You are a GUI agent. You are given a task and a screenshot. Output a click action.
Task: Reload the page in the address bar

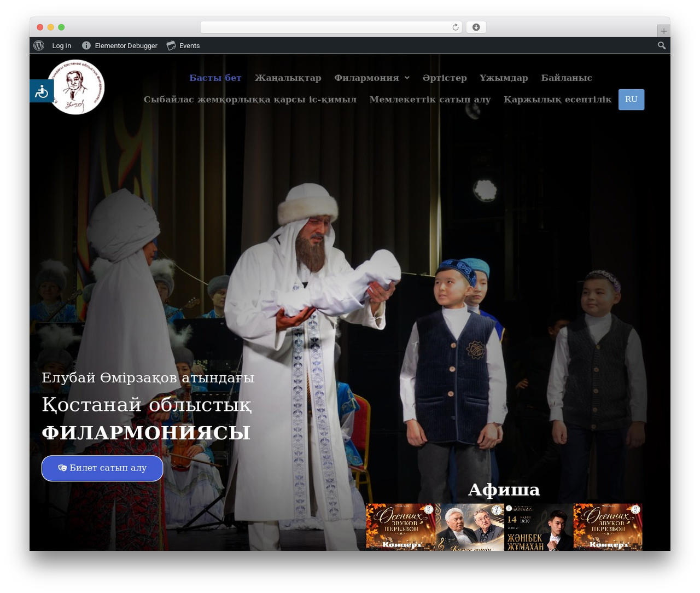click(456, 27)
